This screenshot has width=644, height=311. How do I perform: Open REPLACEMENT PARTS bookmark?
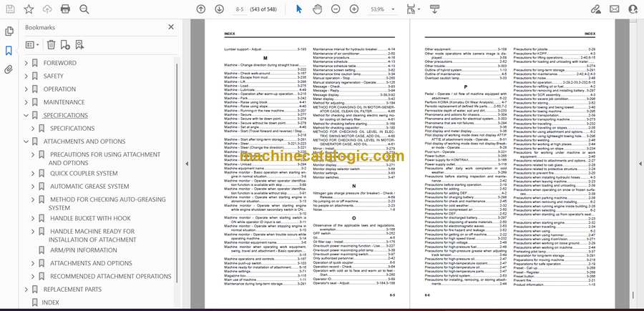tap(72, 290)
